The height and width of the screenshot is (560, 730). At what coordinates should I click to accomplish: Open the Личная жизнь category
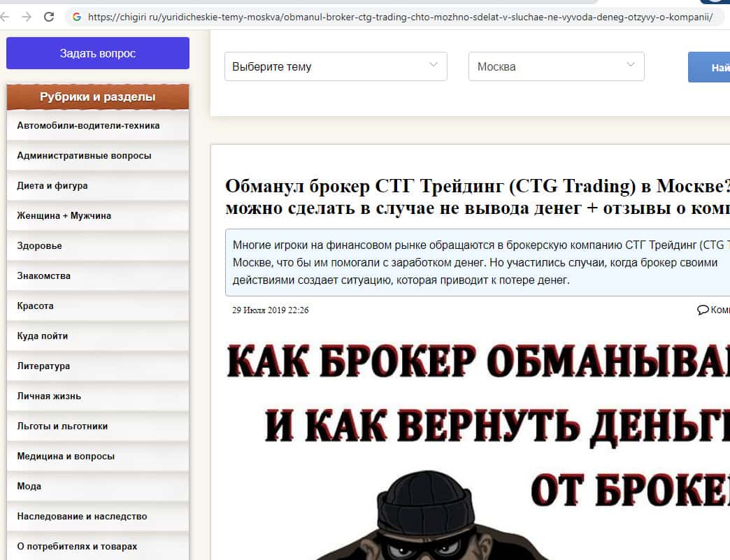tap(98, 396)
